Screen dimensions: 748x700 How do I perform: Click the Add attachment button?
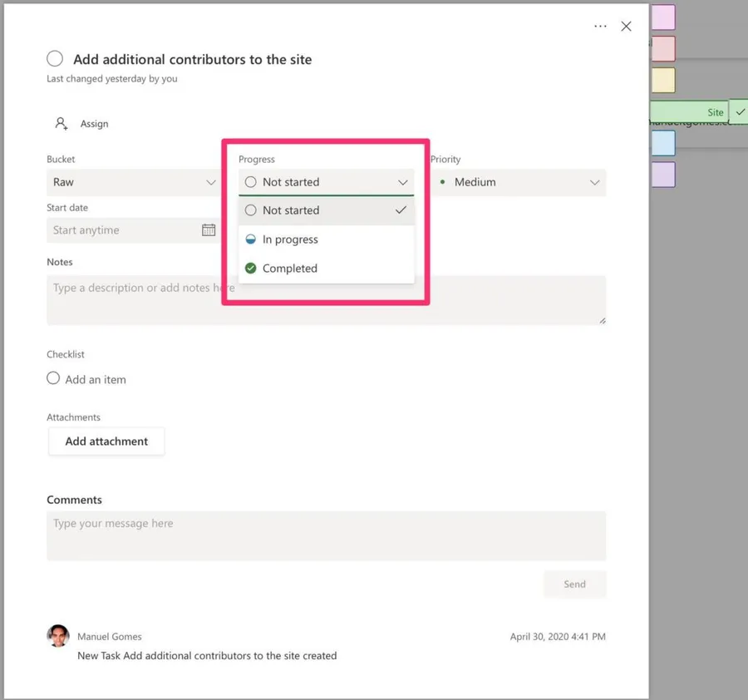click(106, 441)
